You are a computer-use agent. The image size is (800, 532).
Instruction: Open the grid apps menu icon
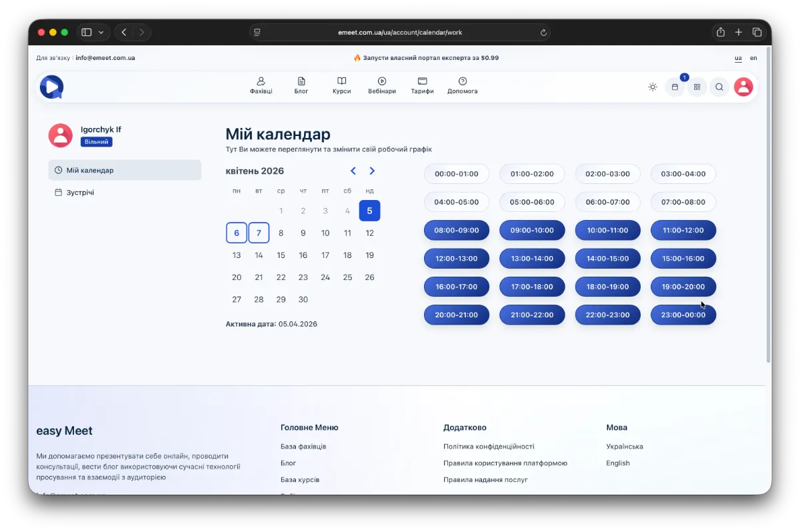tap(697, 87)
